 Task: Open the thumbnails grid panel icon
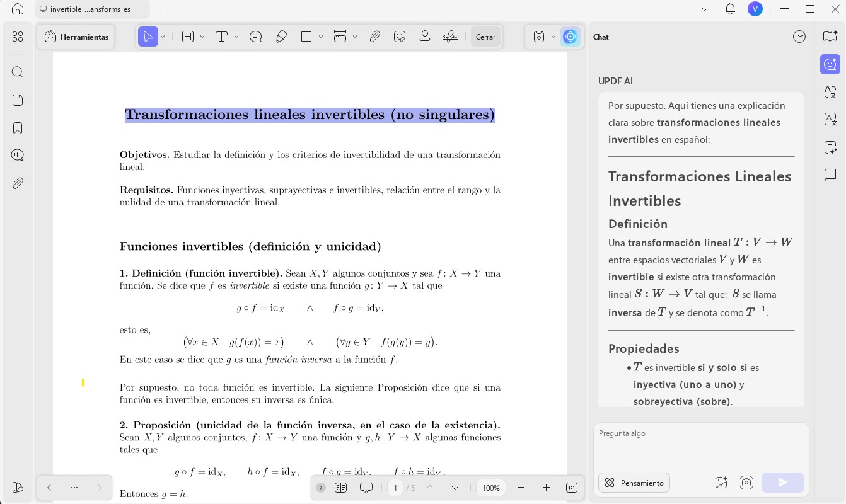click(18, 37)
